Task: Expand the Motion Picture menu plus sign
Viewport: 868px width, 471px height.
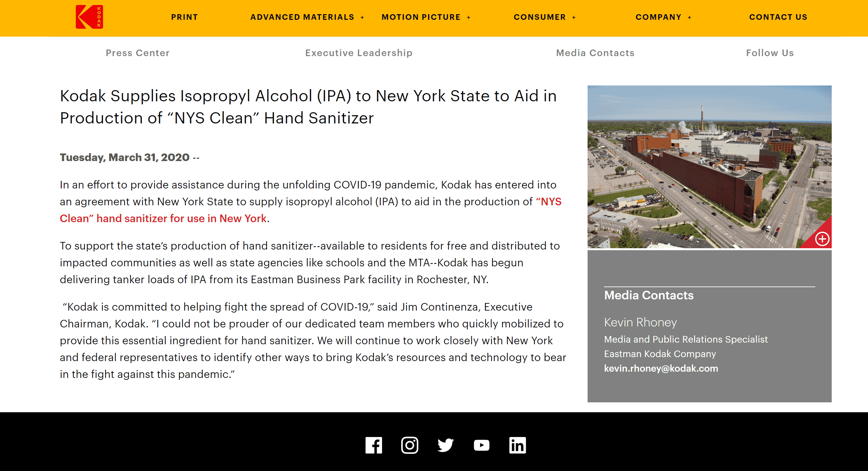Action: coord(468,17)
